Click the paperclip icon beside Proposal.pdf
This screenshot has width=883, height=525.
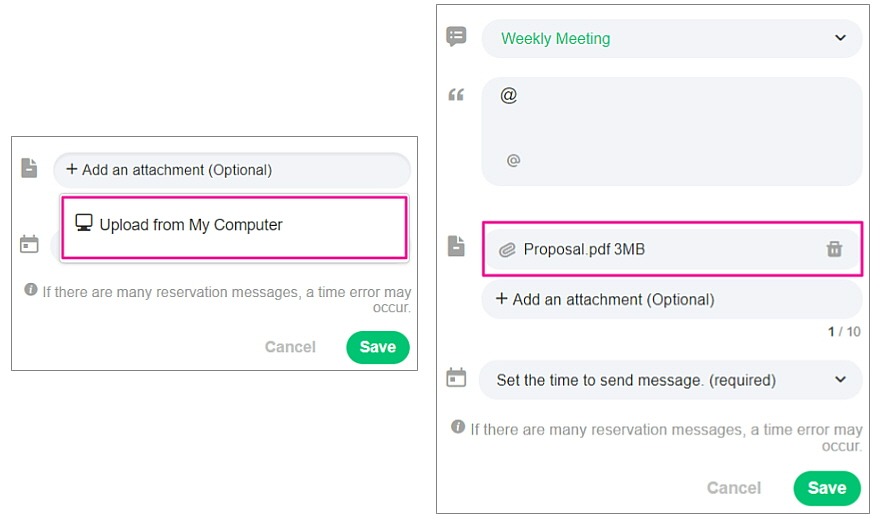(507, 250)
